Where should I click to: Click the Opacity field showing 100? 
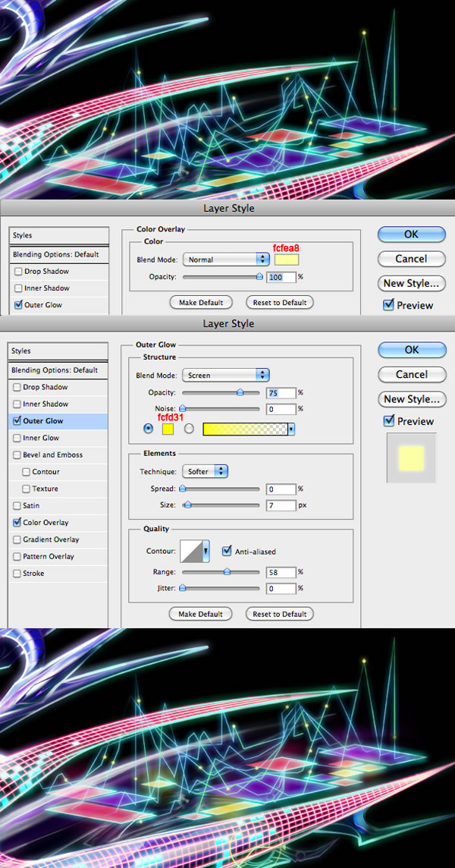click(x=281, y=277)
